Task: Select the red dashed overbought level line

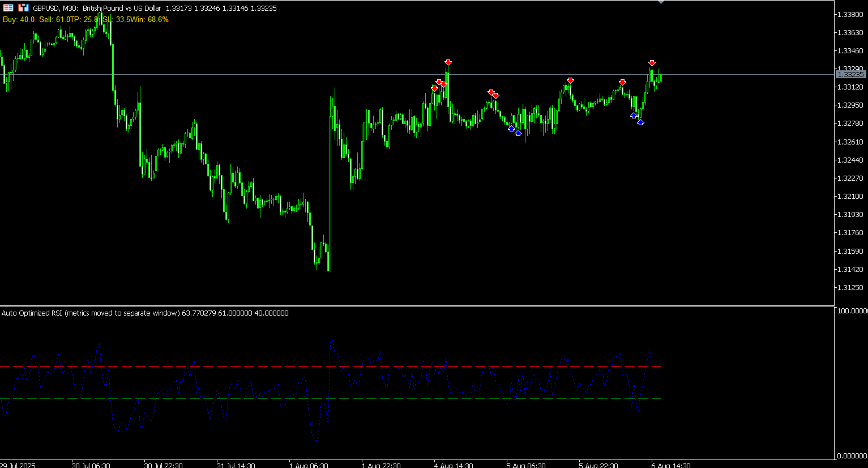Action: point(330,367)
